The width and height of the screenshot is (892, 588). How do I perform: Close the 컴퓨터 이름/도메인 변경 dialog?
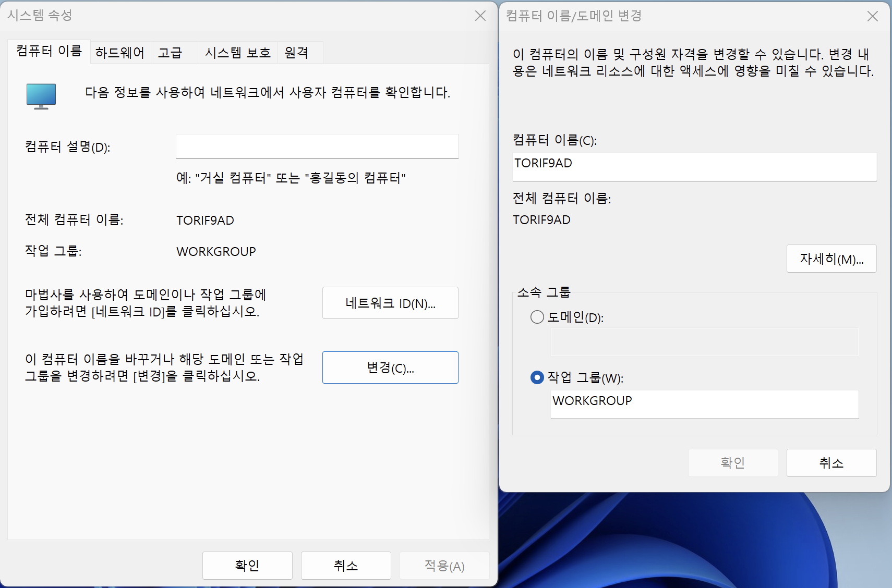873,16
